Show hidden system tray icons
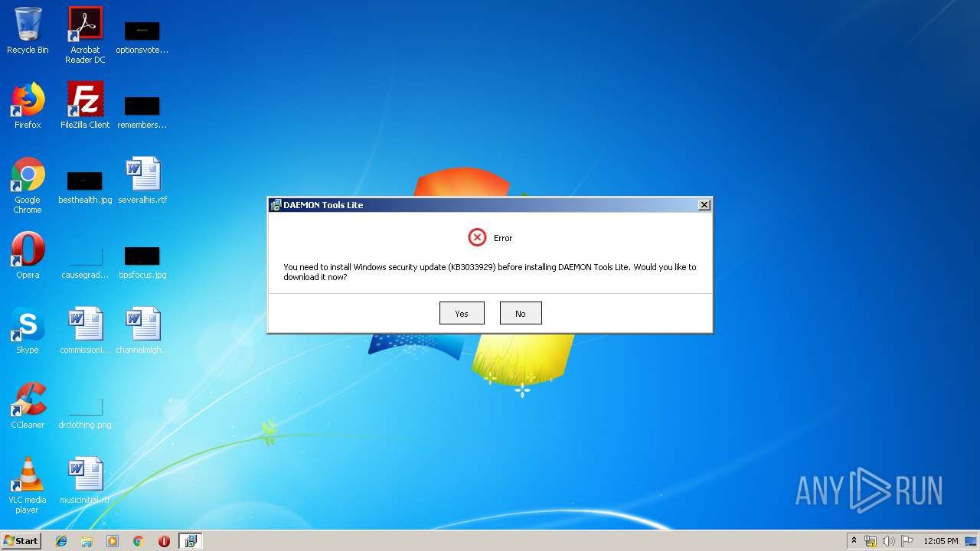The image size is (980, 551). tap(854, 540)
